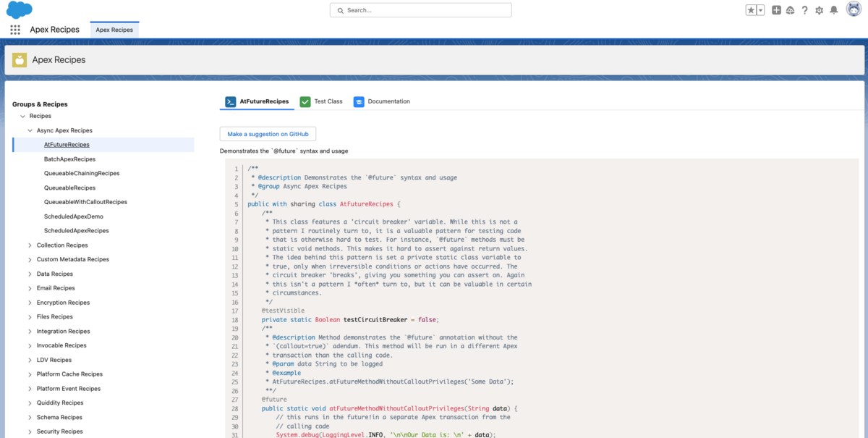Open the Favorites star icon
The height and width of the screenshot is (438, 868).
752,10
